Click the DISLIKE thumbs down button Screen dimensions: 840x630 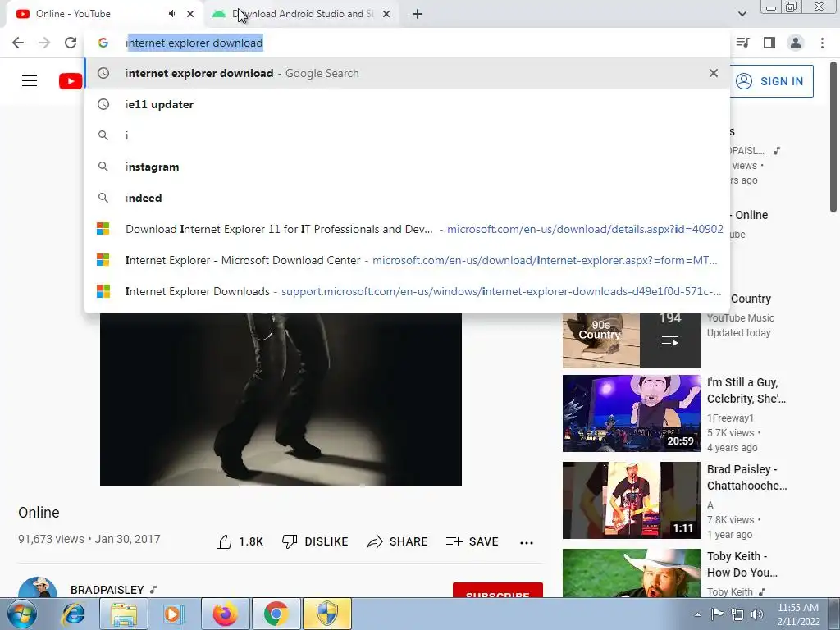315,541
